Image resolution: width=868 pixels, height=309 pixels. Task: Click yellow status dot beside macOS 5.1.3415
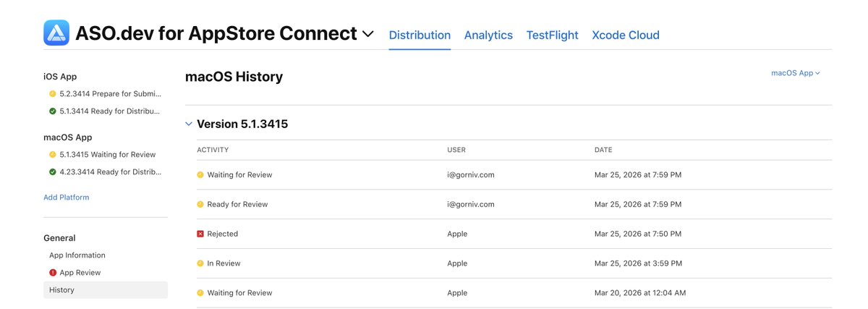(x=52, y=155)
